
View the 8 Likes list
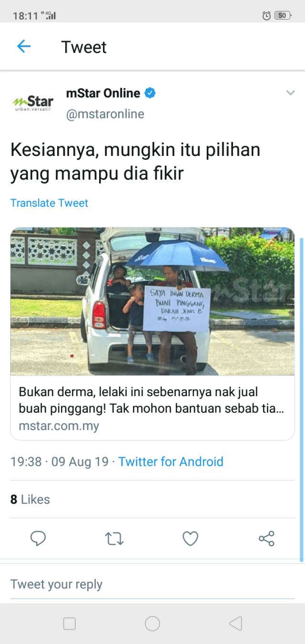30,499
